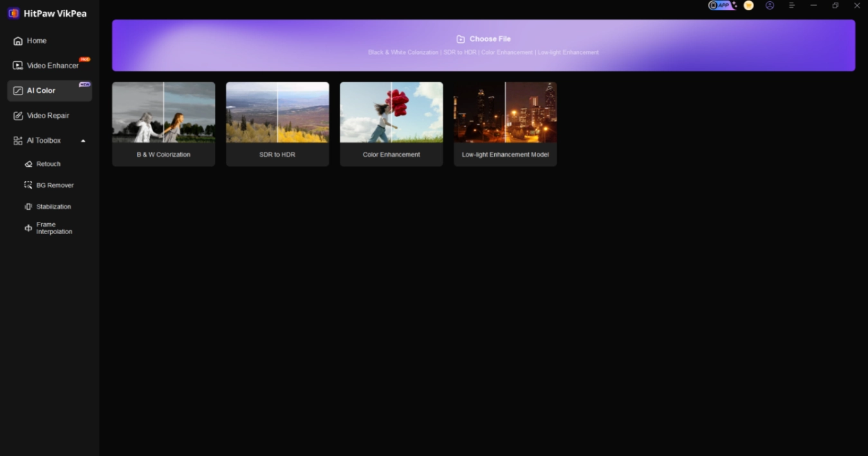Choose the Color Enhancement thumbnail
The image size is (868, 456).
pos(391,113)
